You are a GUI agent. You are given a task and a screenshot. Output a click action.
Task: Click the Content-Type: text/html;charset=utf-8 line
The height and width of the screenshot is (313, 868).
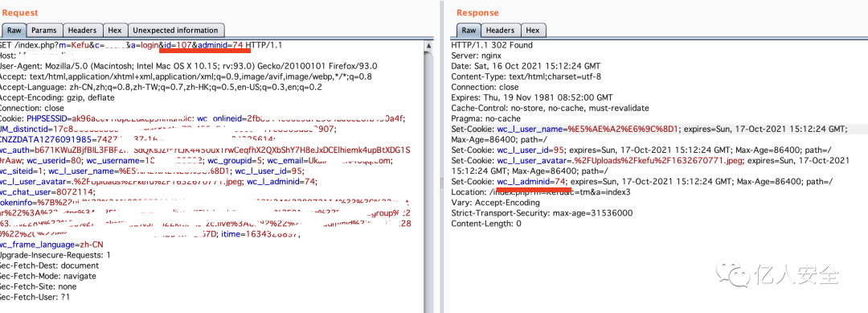coord(526,77)
